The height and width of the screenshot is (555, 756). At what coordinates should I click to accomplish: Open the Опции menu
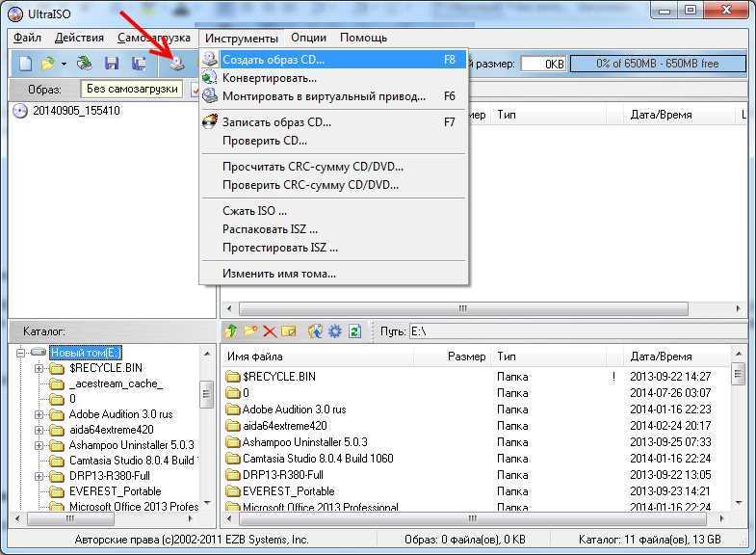coord(308,38)
